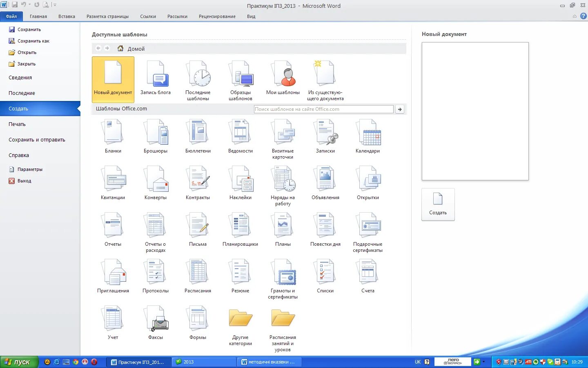Screen dimensions: 588x368
Task: Open the Визитные карточки category
Action: point(283,139)
